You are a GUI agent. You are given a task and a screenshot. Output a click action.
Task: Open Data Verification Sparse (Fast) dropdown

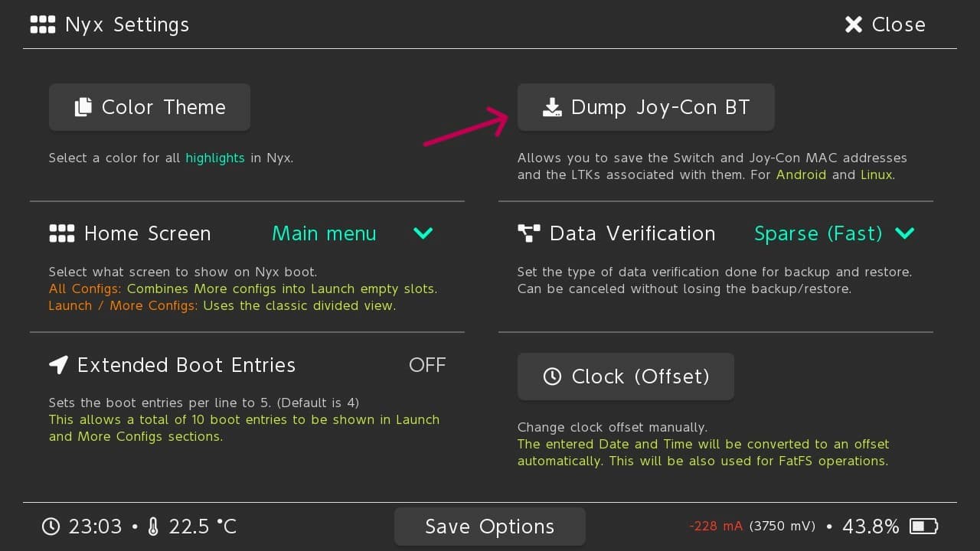click(x=835, y=233)
